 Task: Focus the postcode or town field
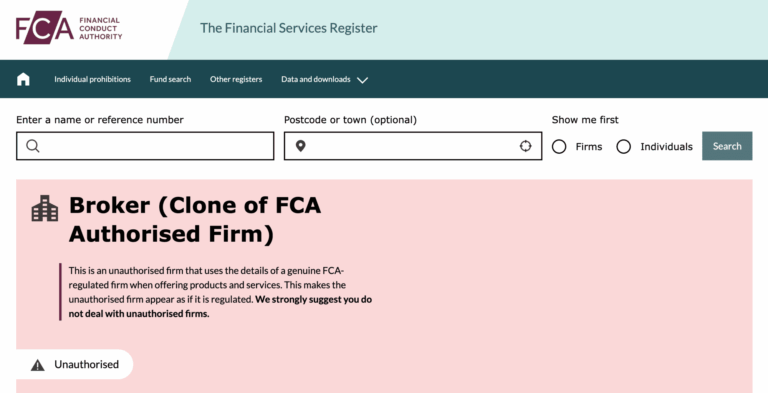coord(413,146)
